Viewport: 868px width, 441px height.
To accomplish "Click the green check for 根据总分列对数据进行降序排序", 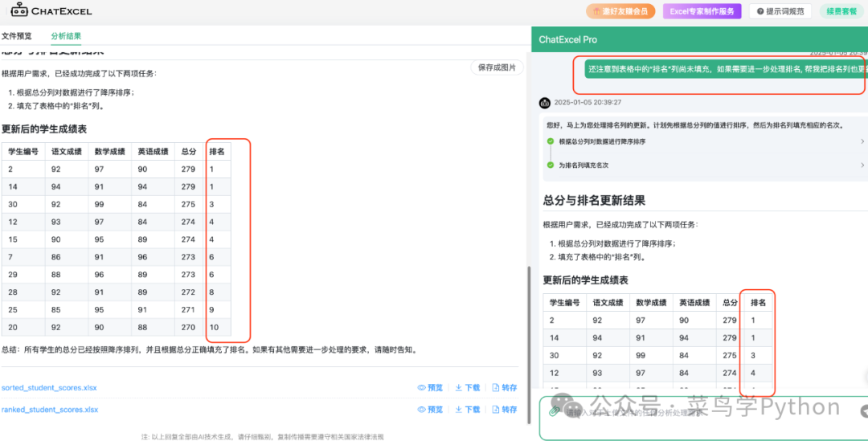I will (x=551, y=141).
